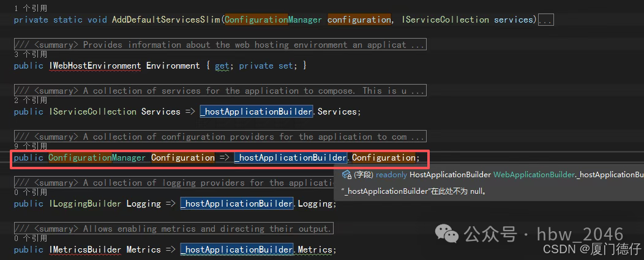Click the ILoggingBuilder type name

click(85, 204)
